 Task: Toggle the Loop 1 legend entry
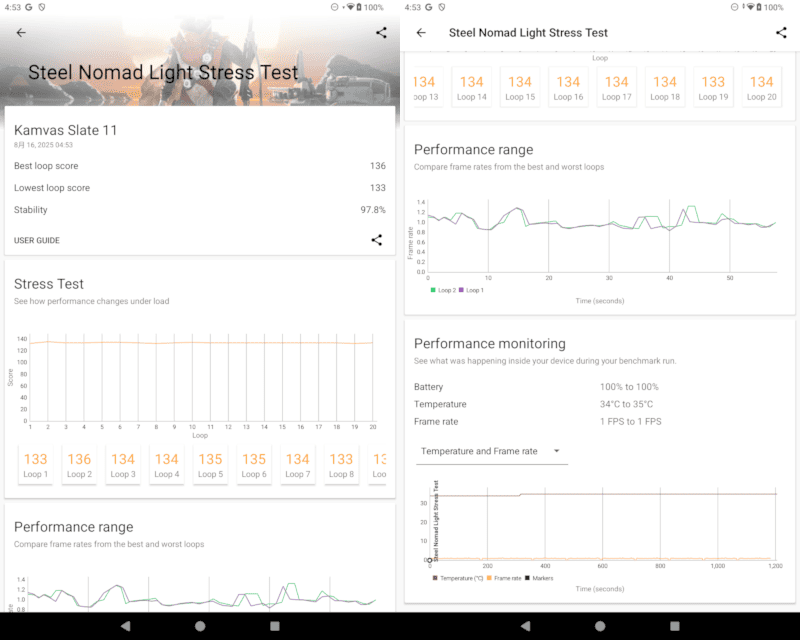coord(471,290)
